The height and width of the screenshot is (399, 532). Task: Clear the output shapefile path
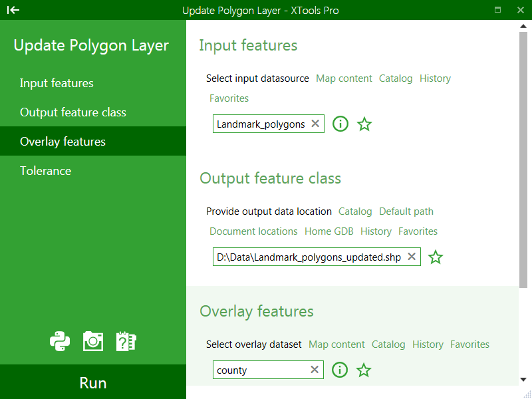point(412,257)
